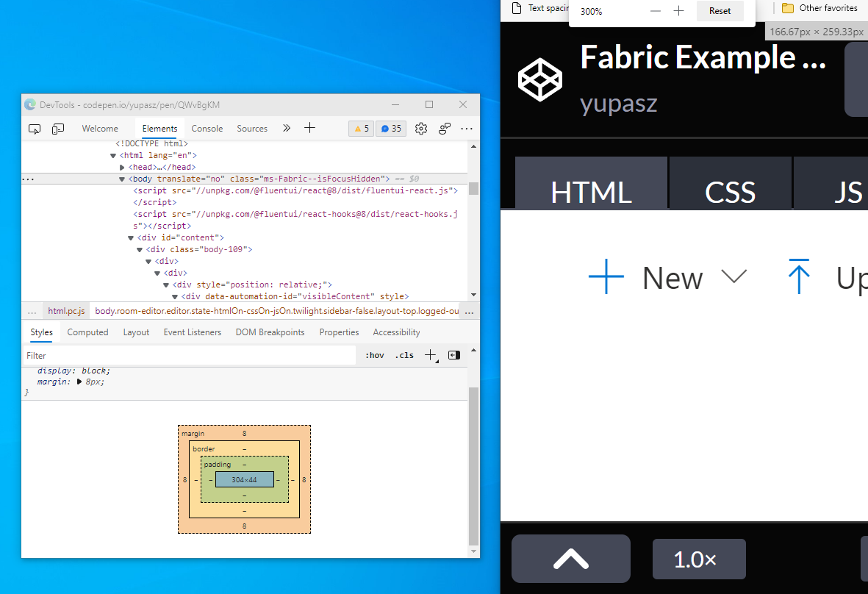Click the Styles pane scrollbar thumb

pyautogui.click(x=473, y=466)
